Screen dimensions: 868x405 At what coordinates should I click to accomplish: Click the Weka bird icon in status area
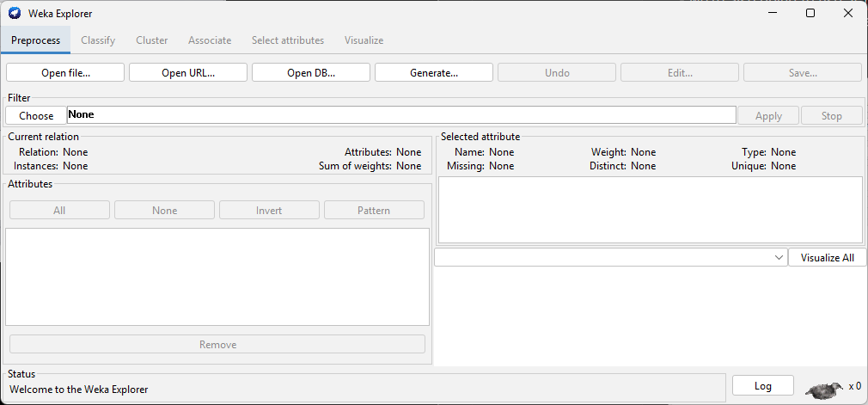coord(824,390)
